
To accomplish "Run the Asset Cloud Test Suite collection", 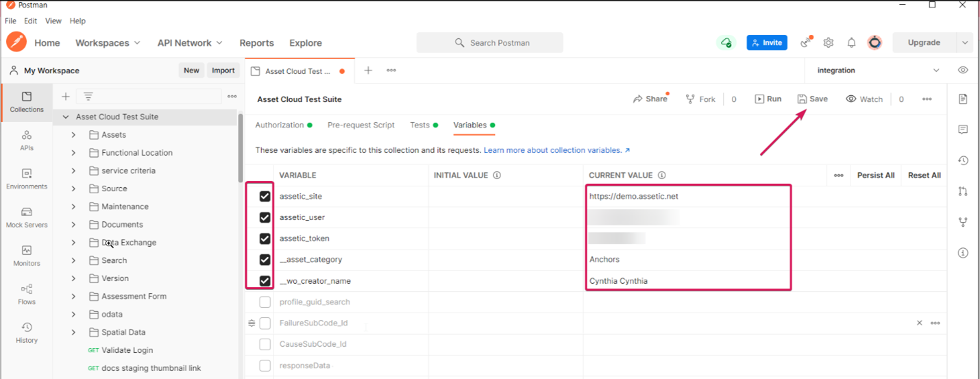I will coord(768,99).
